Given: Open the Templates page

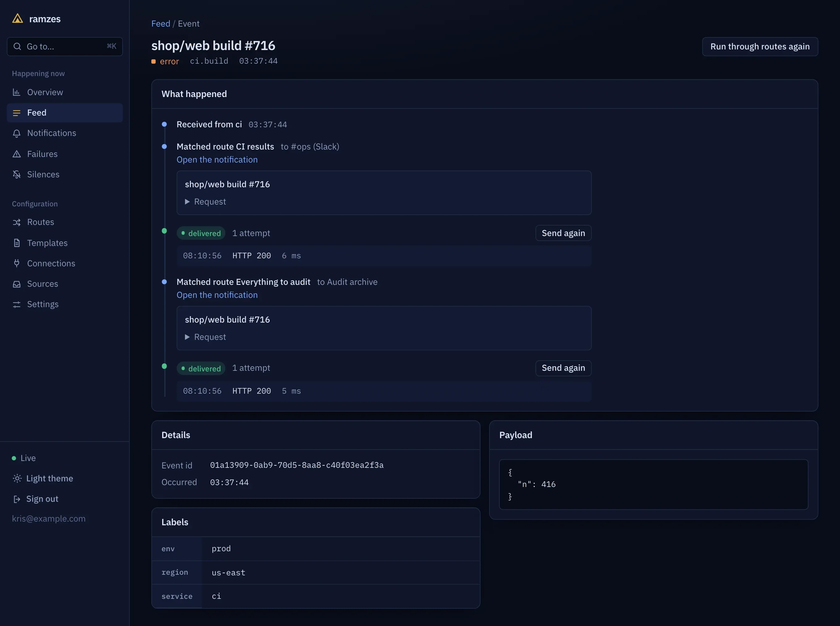Looking at the screenshot, I should point(65,243).
